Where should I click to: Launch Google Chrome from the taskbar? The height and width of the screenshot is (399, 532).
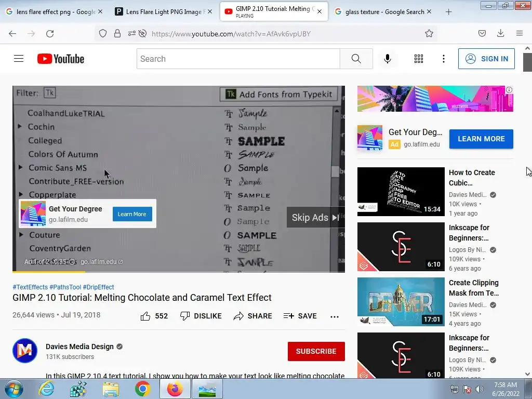[142, 389]
